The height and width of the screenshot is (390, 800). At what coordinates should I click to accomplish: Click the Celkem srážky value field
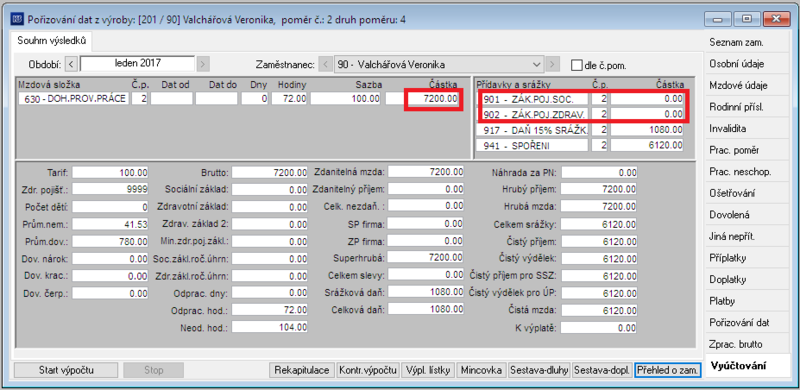[x=599, y=225]
